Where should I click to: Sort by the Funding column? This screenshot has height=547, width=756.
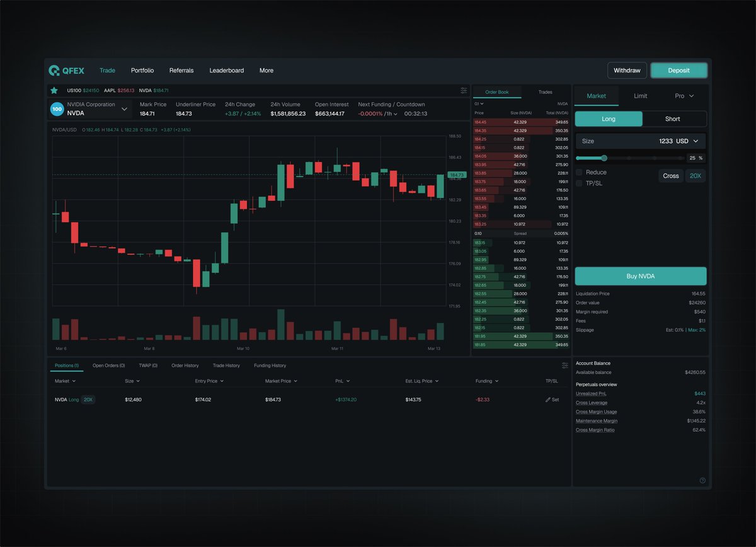pos(487,381)
